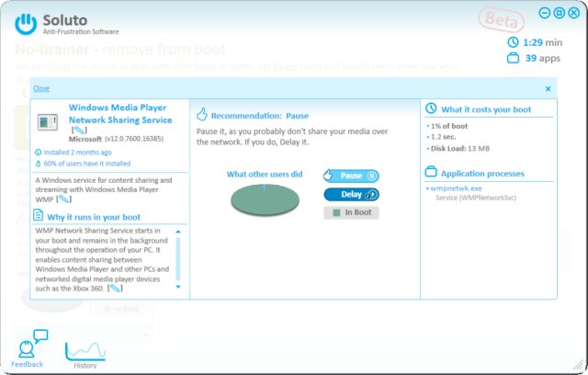Screen dimensions: 588x375
Task: Edit the boot reason pencil icon
Action: click(x=115, y=288)
